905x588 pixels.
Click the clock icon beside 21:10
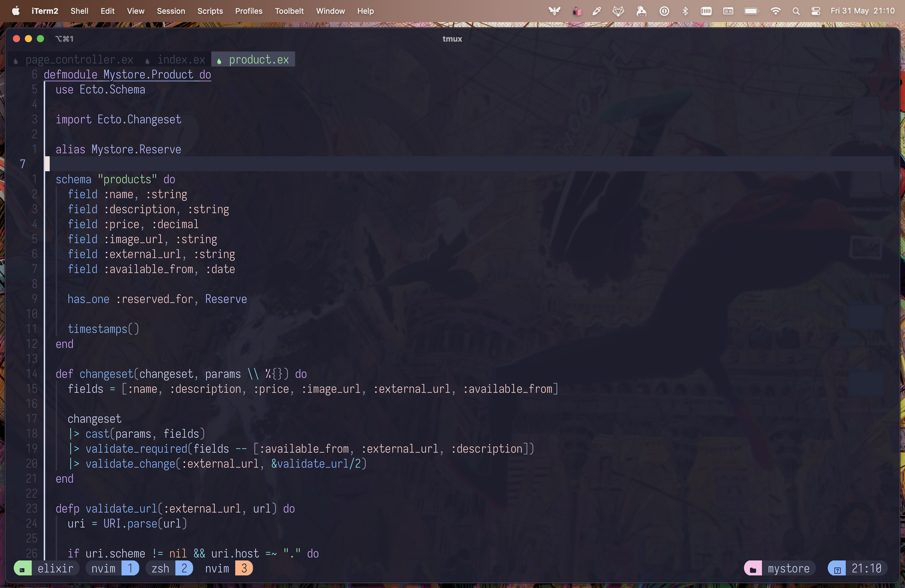pyautogui.click(x=837, y=569)
